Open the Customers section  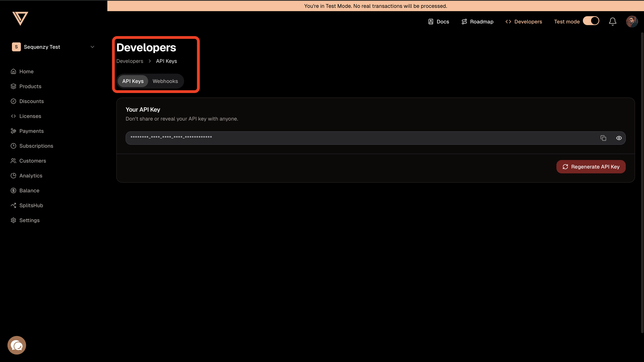point(33,161)
